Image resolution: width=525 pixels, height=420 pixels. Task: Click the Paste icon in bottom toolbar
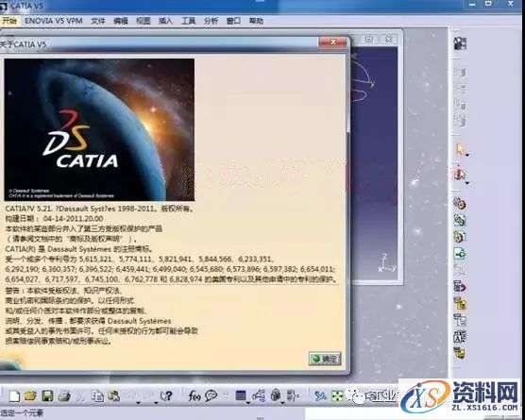(x=114, y=396)
